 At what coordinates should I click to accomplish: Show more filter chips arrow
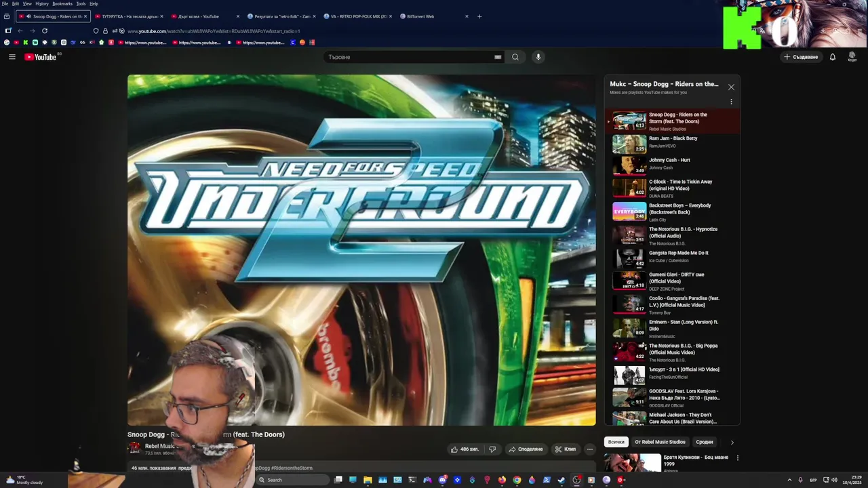[x=732, y=442]
